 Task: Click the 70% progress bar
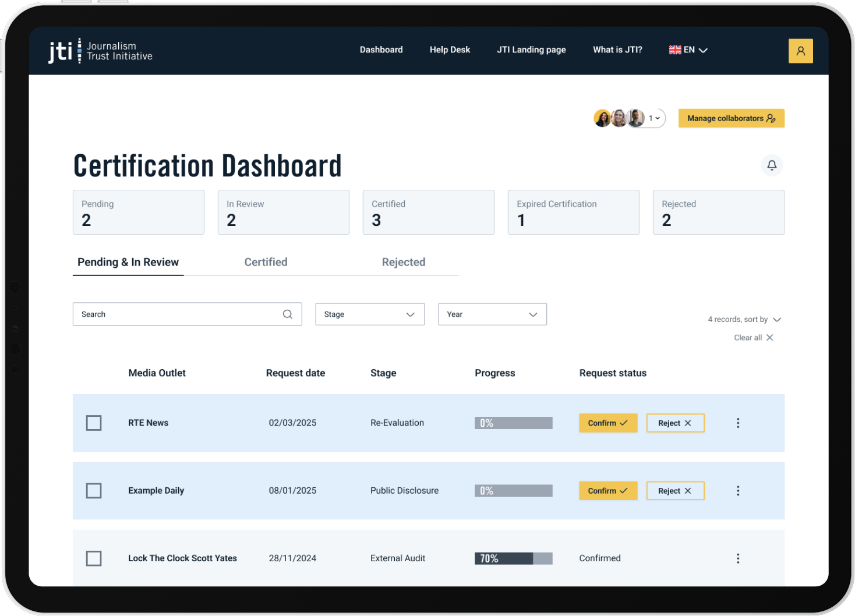[x=513, y=558]
